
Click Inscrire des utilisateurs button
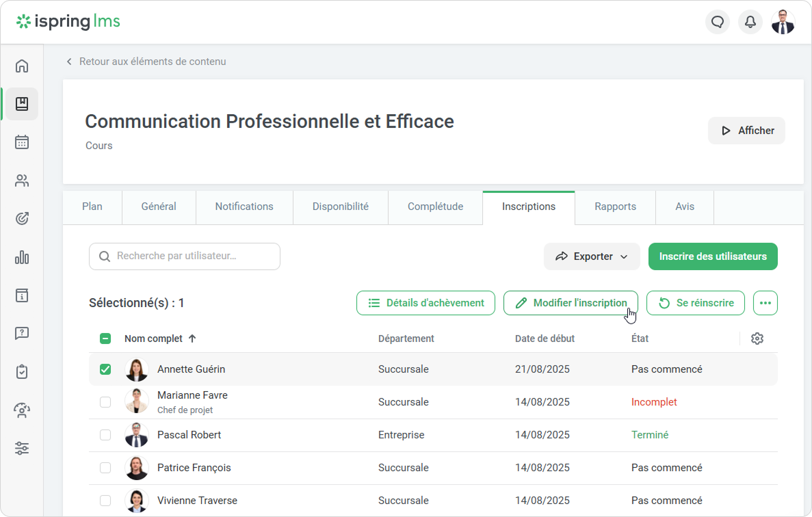(713, 256)
